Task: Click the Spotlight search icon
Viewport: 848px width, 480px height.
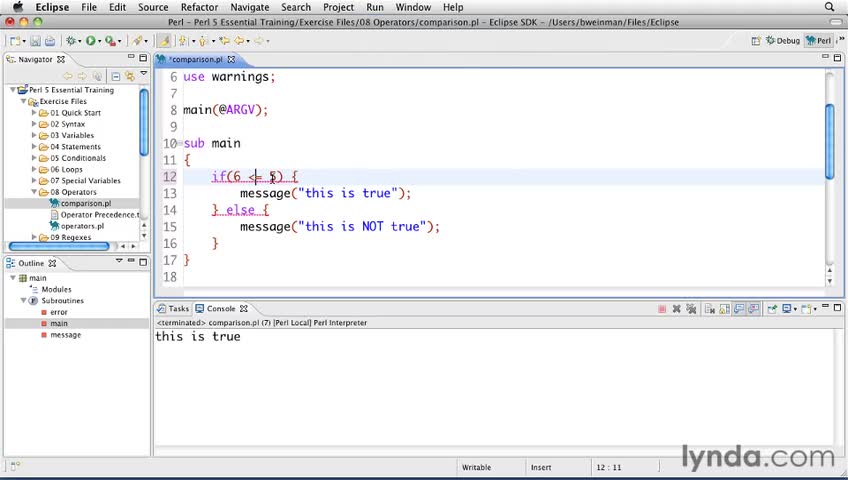Action: point(829,7)
